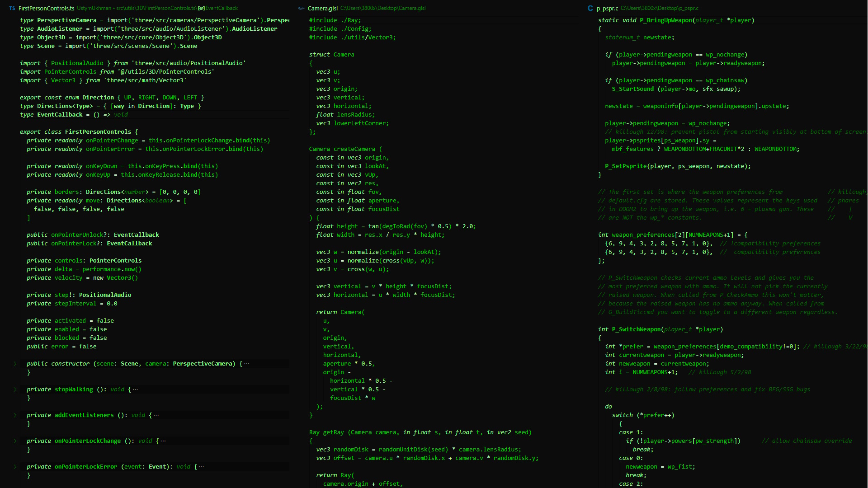
Task: Click the GLSL file icon beside Camera.glsl
Action: pyautogui.click(x=302, y=8)
